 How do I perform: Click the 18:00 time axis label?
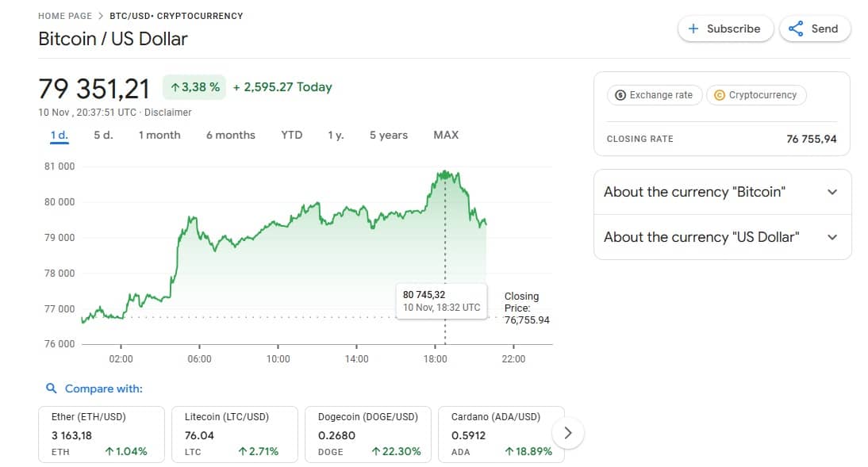(435, 359)
